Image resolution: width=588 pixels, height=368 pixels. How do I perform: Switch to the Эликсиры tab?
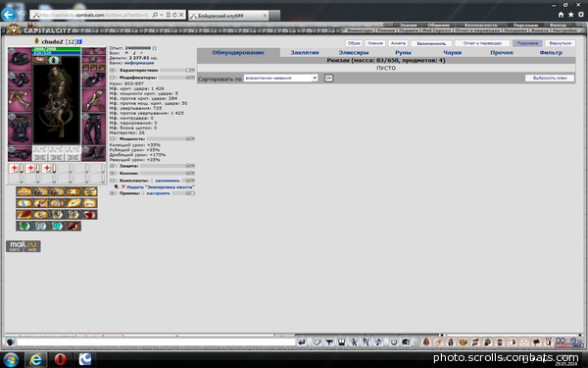[x=354, y=53]
